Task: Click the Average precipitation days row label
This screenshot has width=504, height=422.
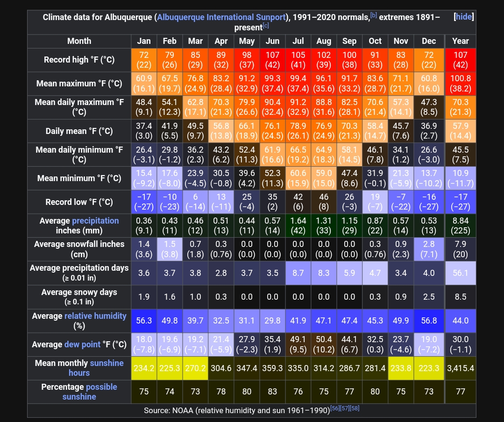Action: click(x=79, y=273)
